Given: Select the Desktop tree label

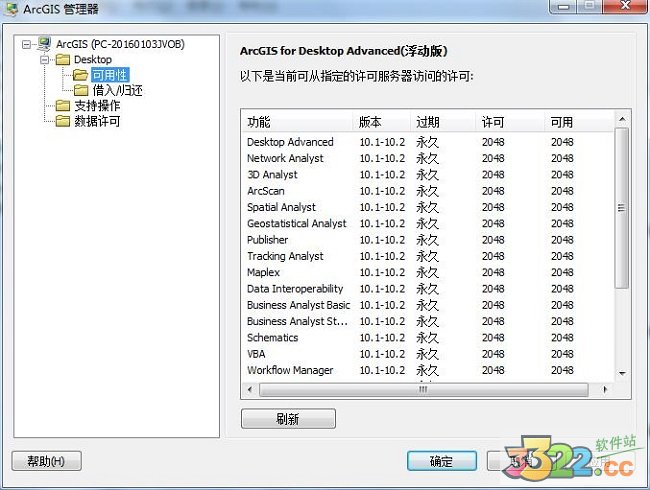Looking at the screenshot, I should coord(92,60).
